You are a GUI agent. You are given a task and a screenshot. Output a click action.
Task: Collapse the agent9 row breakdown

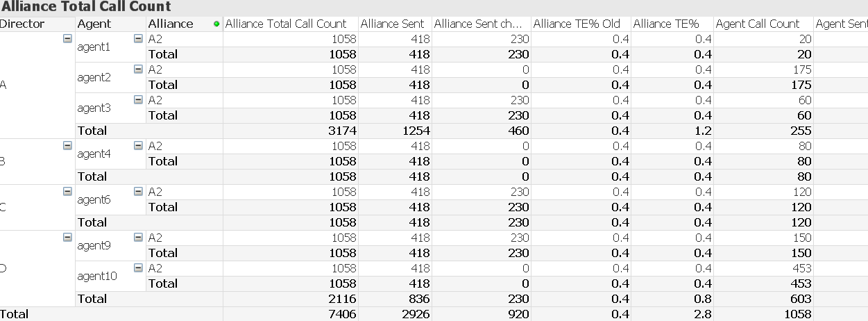pos(138,238)
